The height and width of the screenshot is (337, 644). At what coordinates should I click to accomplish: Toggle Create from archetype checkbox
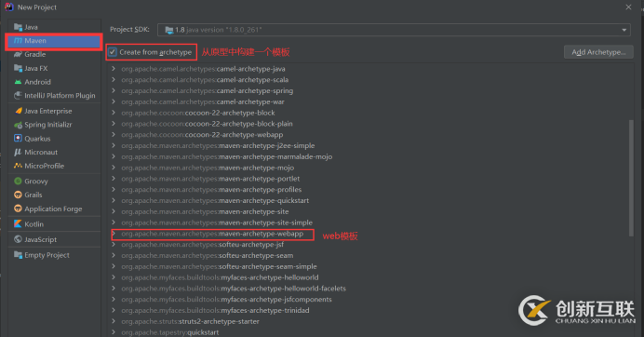pos(112,52)
